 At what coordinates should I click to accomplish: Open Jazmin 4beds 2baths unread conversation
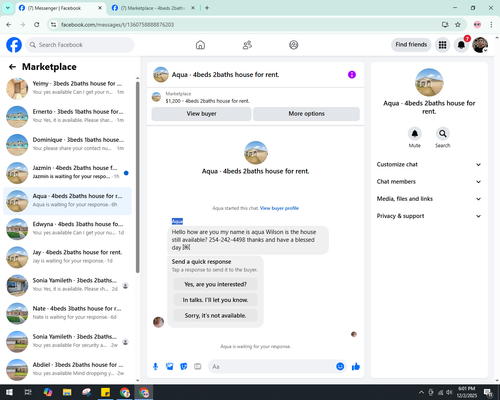pos(67,173)
